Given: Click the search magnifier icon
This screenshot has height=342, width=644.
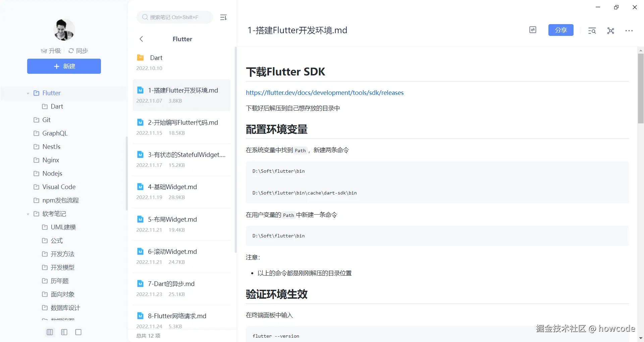Looking at the screenshot, I should (145, 17).
